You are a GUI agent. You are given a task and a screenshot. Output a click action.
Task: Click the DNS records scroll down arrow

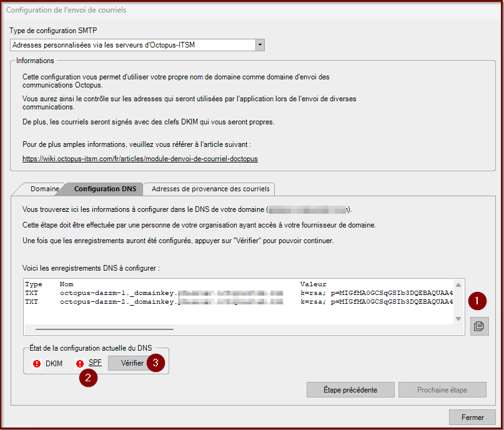(x=459, y=319)
